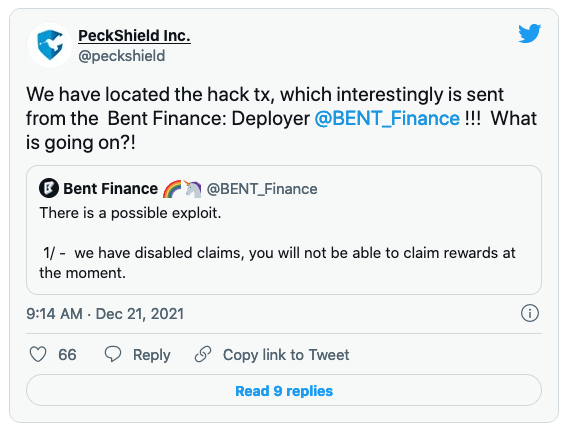Image resolution: width=567 pixels, height=431 pixels.
Task: Open the tweet info circle icon
Action: [530, 313]
